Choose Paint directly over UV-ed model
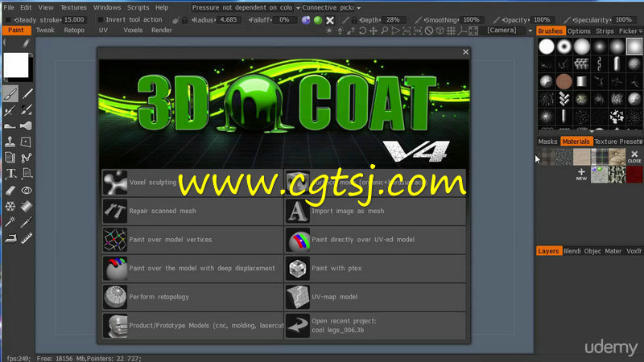This screenshot has height=362, width=644. click(x=375, y=240)
